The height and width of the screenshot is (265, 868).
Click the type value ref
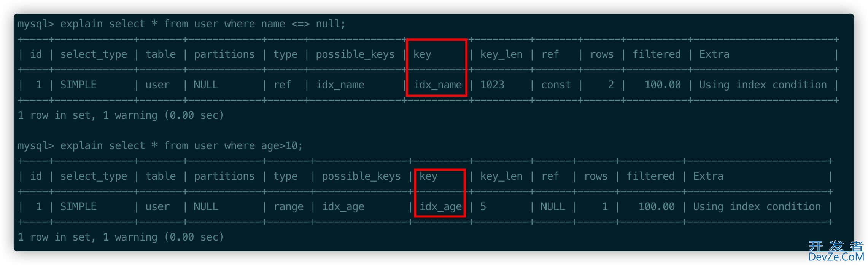point(282,85)
